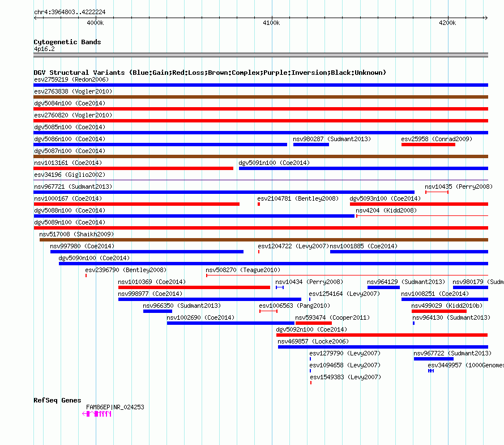Select the esv25958 (Conrad2009) red bar
Screen dimensions: 504x445
click(428, 145)
